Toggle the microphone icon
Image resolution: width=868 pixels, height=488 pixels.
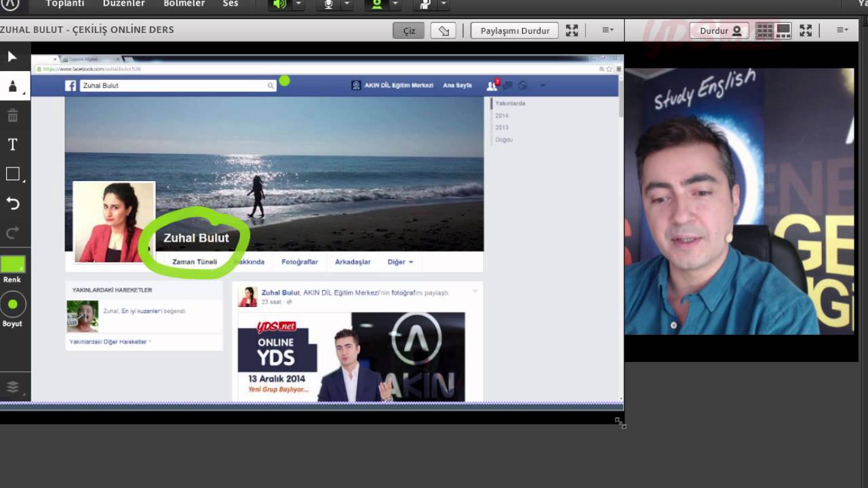[x=329, y=5]
